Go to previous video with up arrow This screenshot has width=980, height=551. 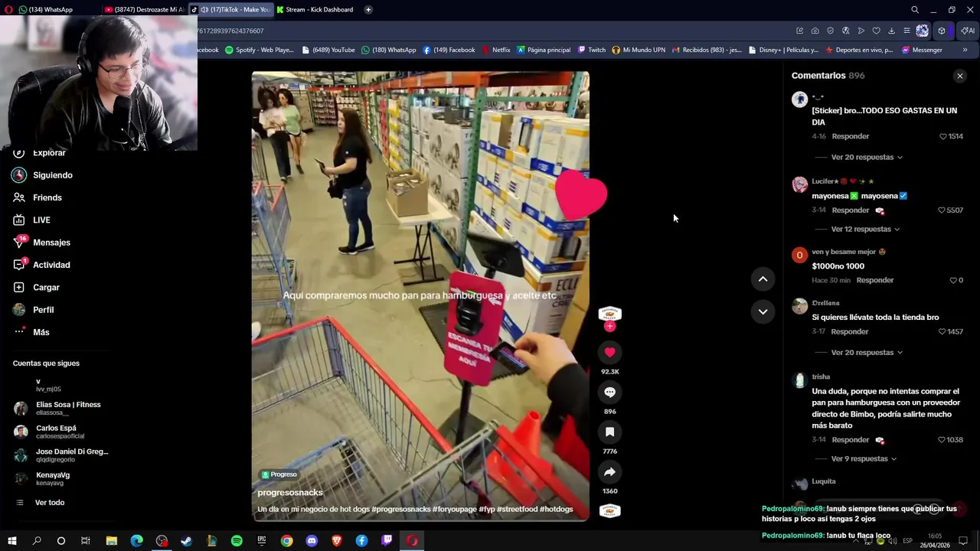click(x=763, y=279)
